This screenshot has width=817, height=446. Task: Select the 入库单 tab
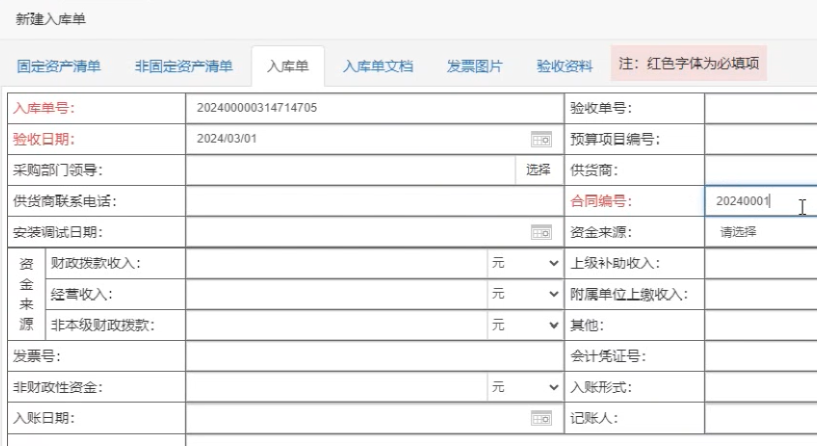pyautogui.click(x=287, y=66)
